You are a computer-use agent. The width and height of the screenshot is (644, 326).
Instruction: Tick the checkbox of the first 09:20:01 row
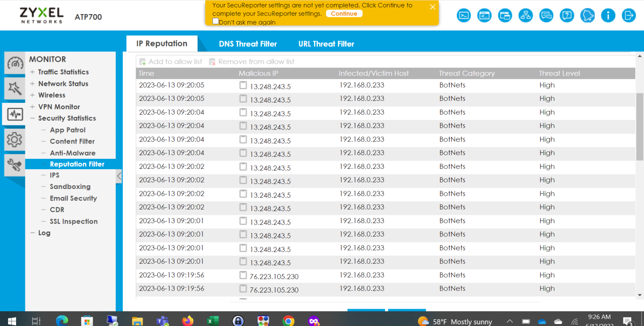click(x=243, y=221)
